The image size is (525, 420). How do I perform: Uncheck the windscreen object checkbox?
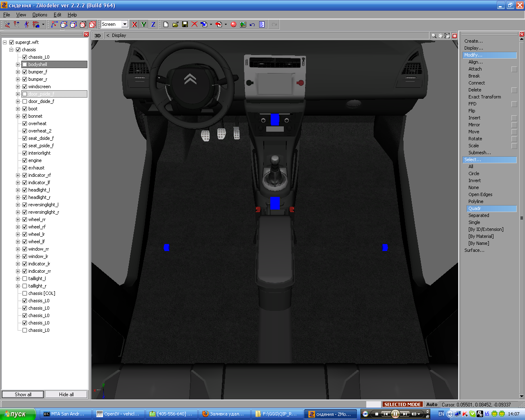(25, 87)
